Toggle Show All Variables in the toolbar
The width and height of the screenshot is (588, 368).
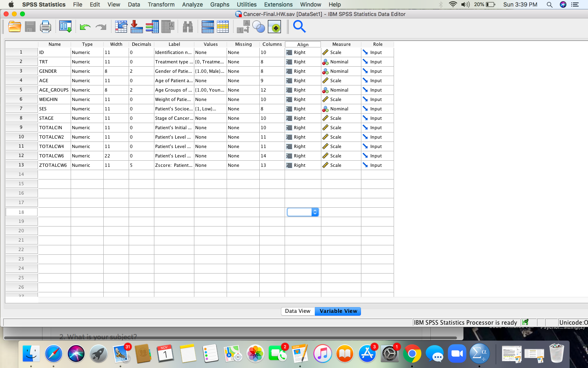click(275, 27)
